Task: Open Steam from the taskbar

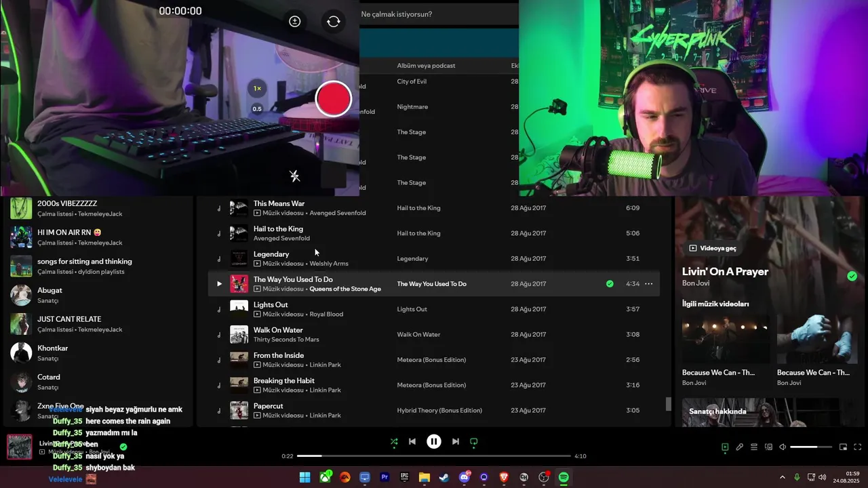Action: 443,477
